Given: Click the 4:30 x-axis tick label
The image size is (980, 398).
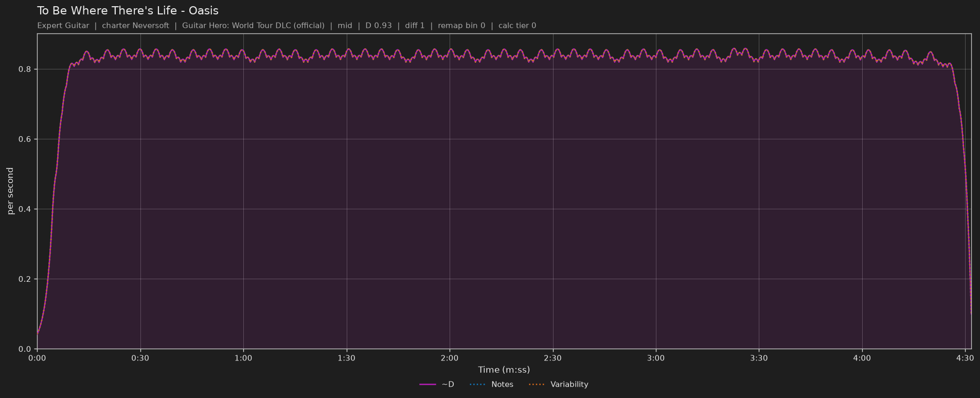Looking at the screenshot, I should click(x=965, y=358).
